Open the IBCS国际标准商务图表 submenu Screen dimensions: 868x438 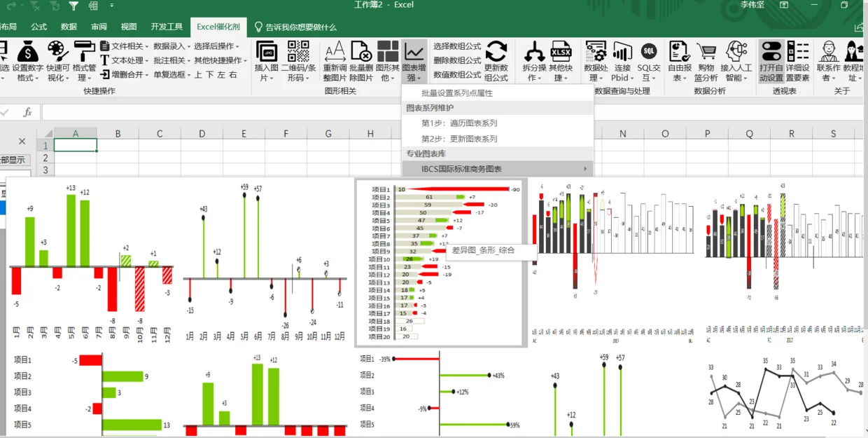coord(498,169)
